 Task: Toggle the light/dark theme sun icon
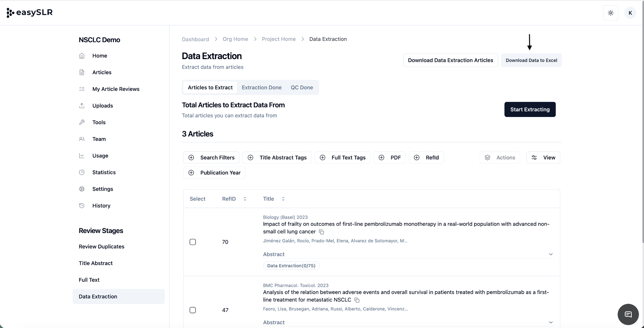click(610, 13)
